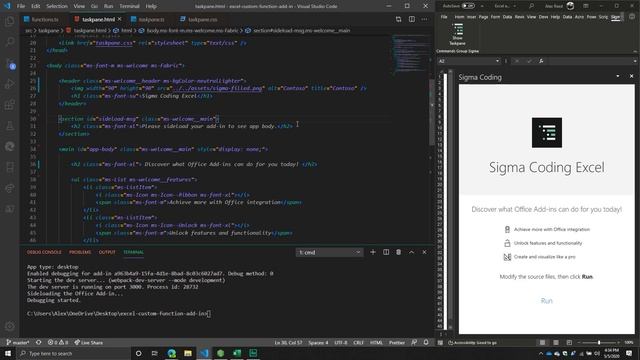Open the Excel search magnifier icon
This screenshot has width=640, height=360.
531,6
